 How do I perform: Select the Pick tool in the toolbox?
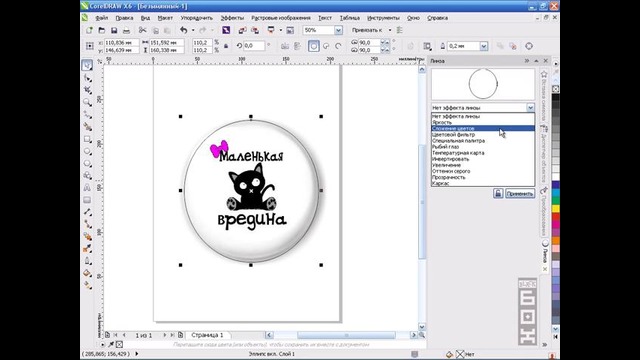(87, 65)
